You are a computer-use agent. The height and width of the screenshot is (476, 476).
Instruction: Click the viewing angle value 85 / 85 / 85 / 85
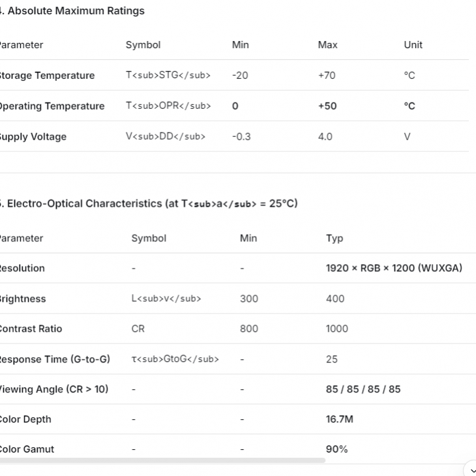pyautogui.click(x=363, y=389)
